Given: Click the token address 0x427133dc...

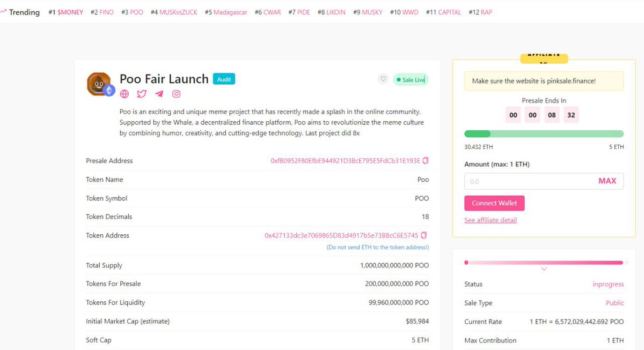Looking at the screenshot, I should point(341,235).
